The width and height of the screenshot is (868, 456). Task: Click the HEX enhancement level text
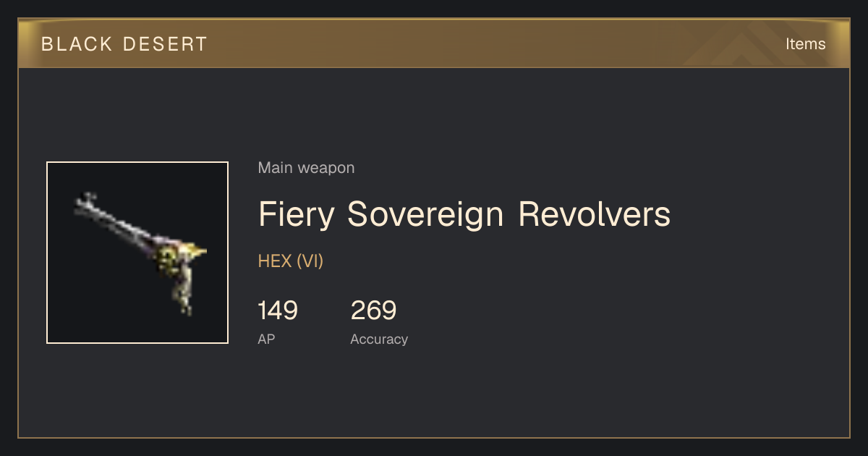click(274, 261)
